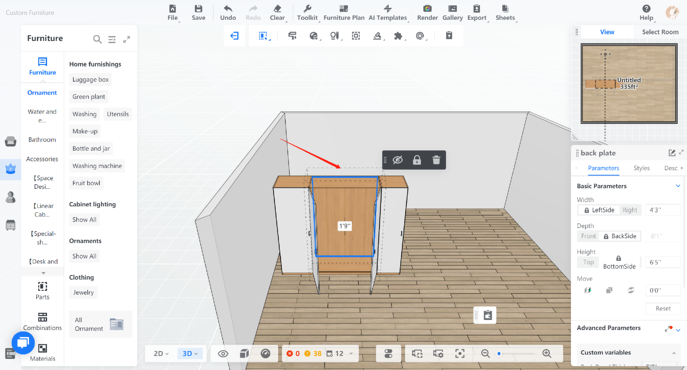The width and height of the screenshot is (687, 370).
Task: Switch to the Styles tab
Action: [x=641, y=168]
